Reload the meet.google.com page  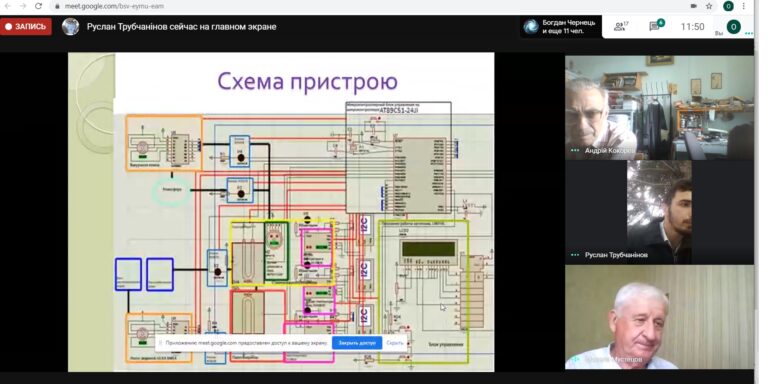click(x=38, y=6)
